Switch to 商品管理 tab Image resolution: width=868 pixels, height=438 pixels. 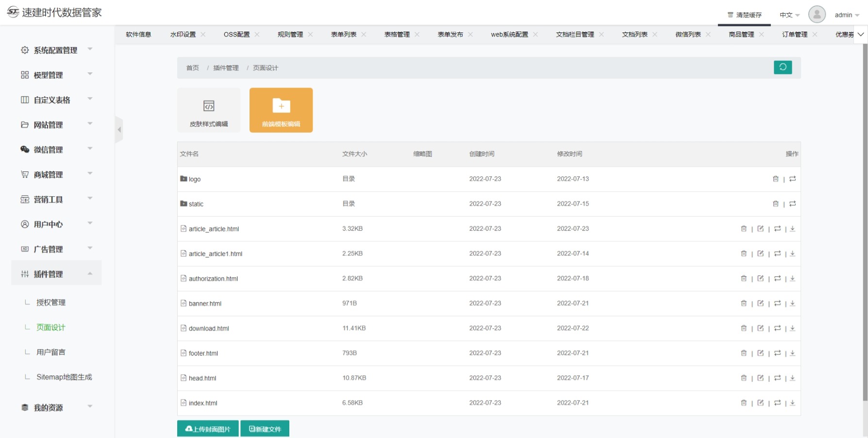(x=741, y=34)
